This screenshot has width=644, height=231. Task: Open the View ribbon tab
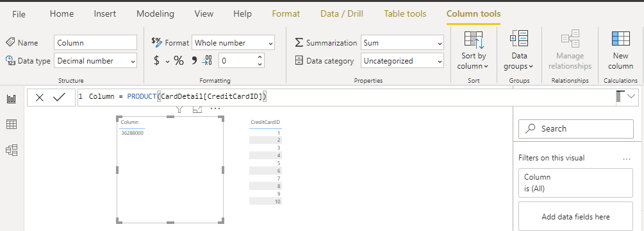(x=204, y=14)
